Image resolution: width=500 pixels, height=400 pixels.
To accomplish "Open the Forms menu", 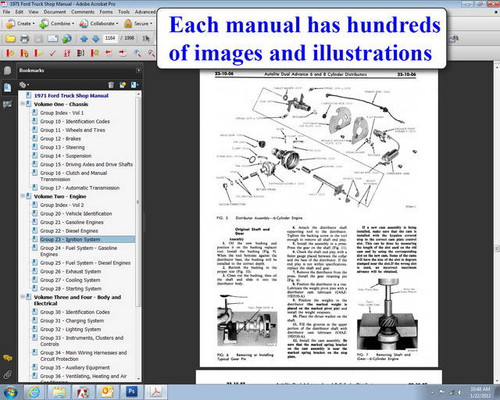I will [x=106, y=12].
